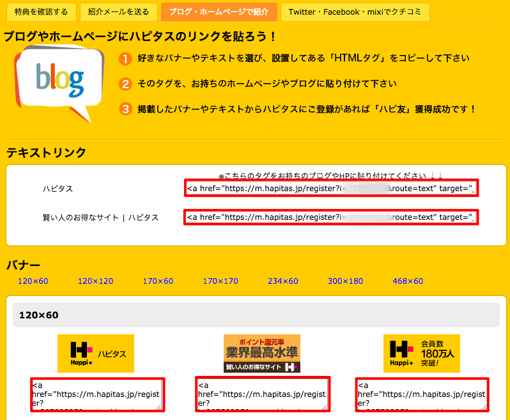
Task: Click step 1 instruction about HTMLタグ
Action: click(x=303, y=58)
